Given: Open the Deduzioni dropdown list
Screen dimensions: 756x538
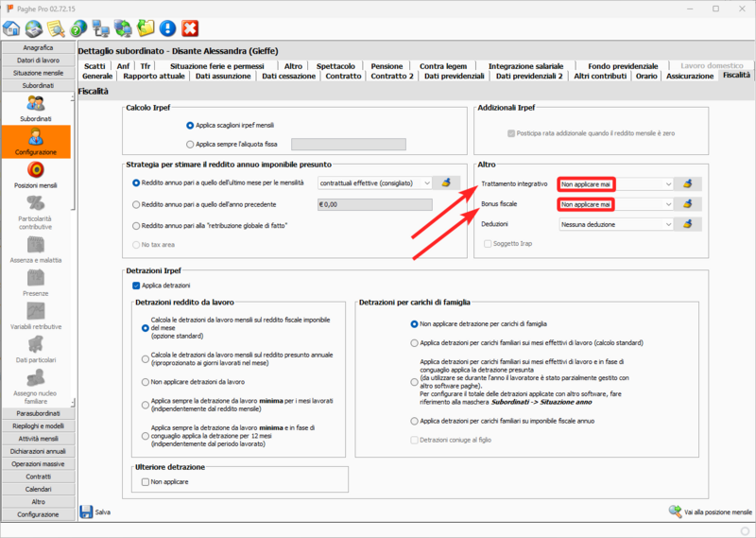Looking at the screenshot, I should 668,224.
